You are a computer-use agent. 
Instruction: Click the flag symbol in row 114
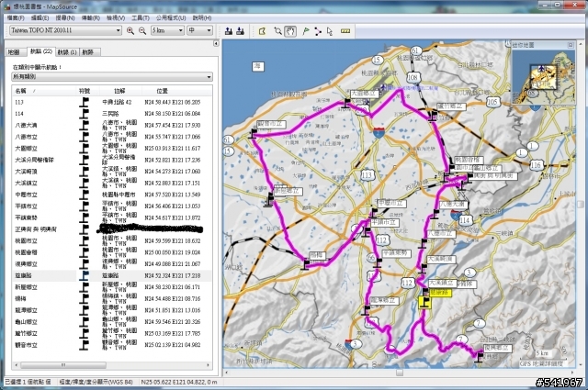(84, 114)
